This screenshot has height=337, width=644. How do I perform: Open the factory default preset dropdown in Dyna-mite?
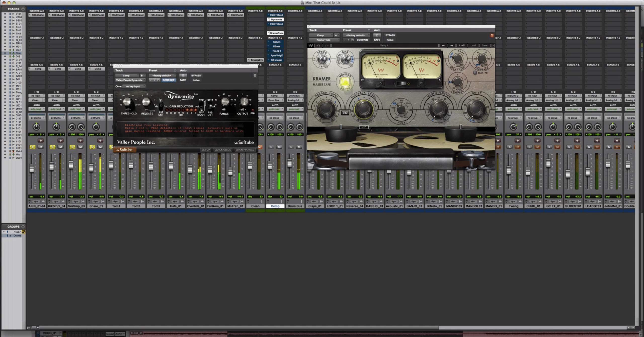(x=162, y=75)
